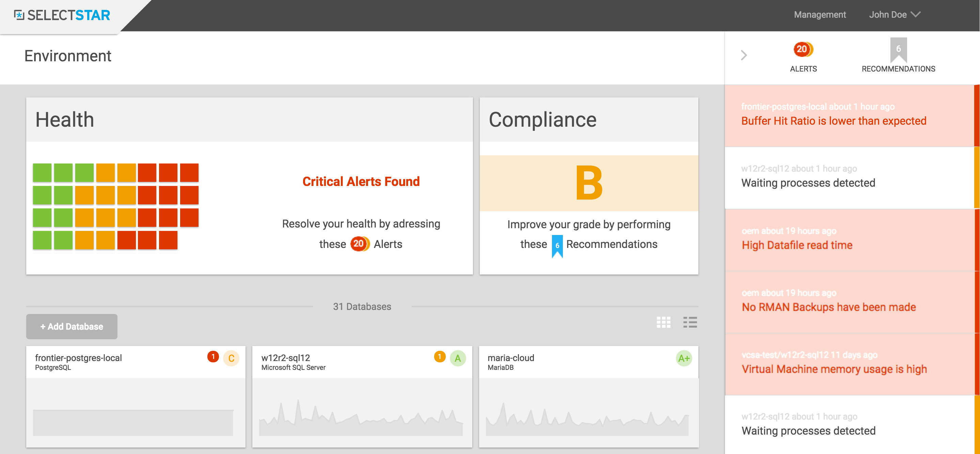Open the Management menu

point(820,15)
